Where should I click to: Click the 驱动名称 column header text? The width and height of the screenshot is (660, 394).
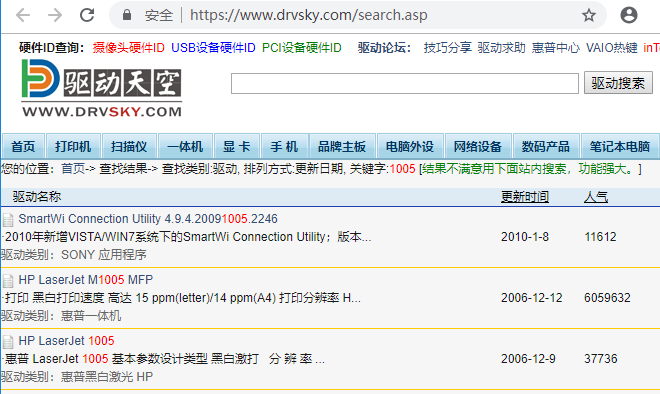click(x=37, y=197)
